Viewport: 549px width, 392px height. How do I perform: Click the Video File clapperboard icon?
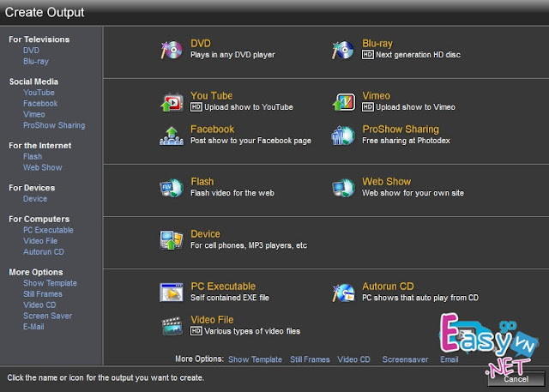pos(172,326)
